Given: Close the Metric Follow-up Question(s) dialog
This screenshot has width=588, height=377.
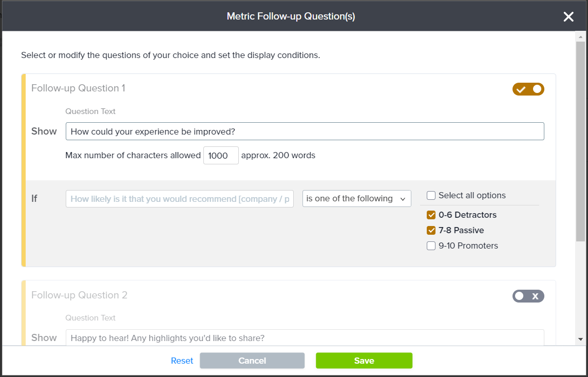Looking at the screenshot, I should [568, 17].
